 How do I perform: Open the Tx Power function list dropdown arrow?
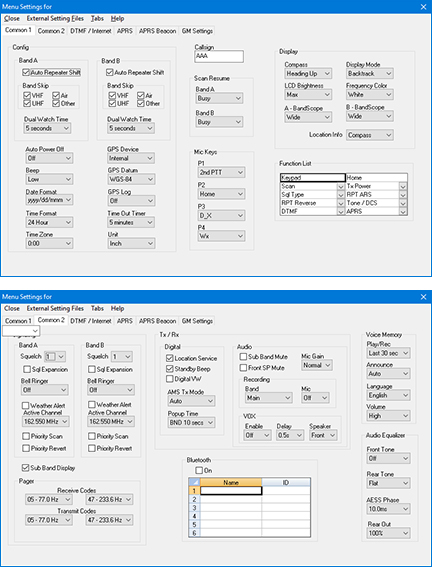pyautogui.click(x=403, y=187)
